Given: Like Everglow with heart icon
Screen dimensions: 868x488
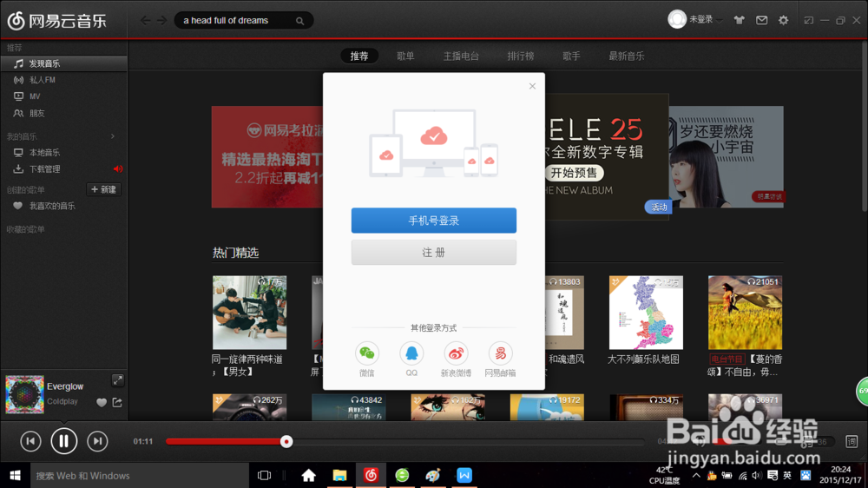Looking at the screenshot, I should point(102,403).
